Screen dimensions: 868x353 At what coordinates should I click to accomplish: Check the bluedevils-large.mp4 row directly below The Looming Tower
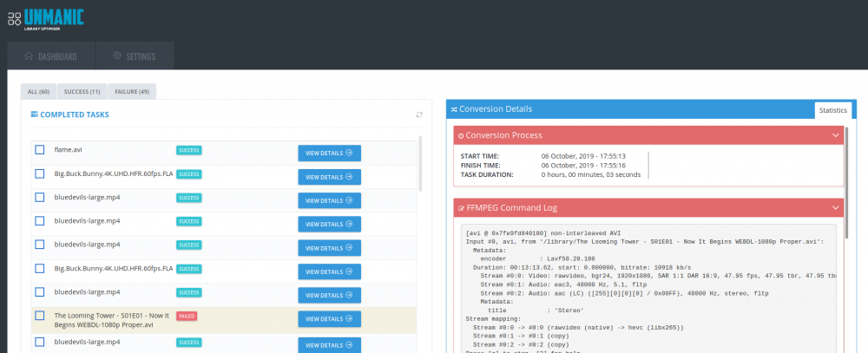[x=39, y=342]
